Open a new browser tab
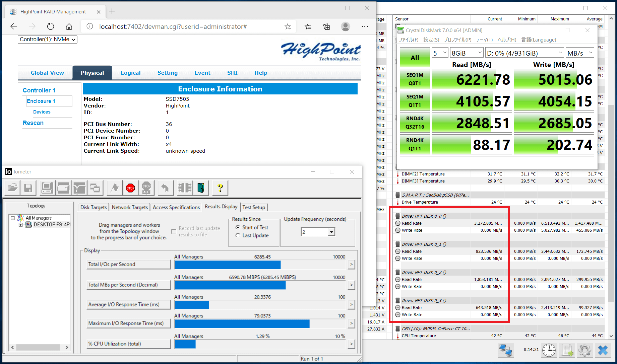Viewport: 617px width, 364px height. coord(112,11)
